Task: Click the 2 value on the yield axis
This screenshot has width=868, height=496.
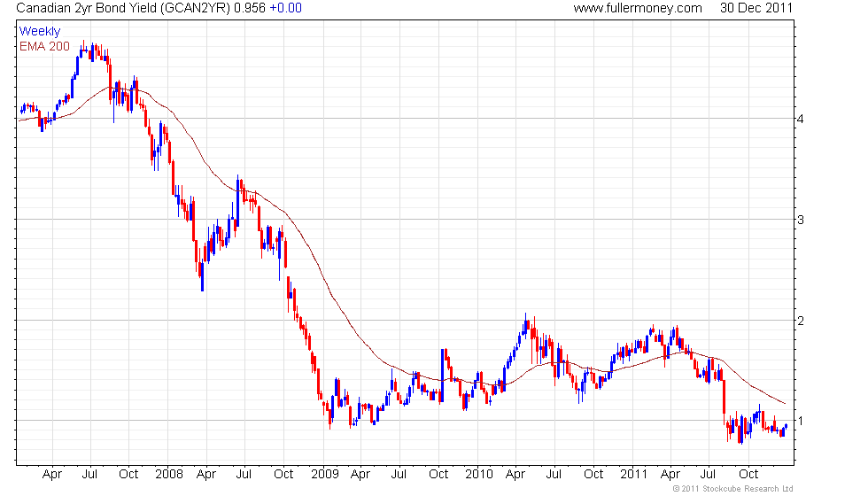Action: pyautogui.click(x=801, y=321)
